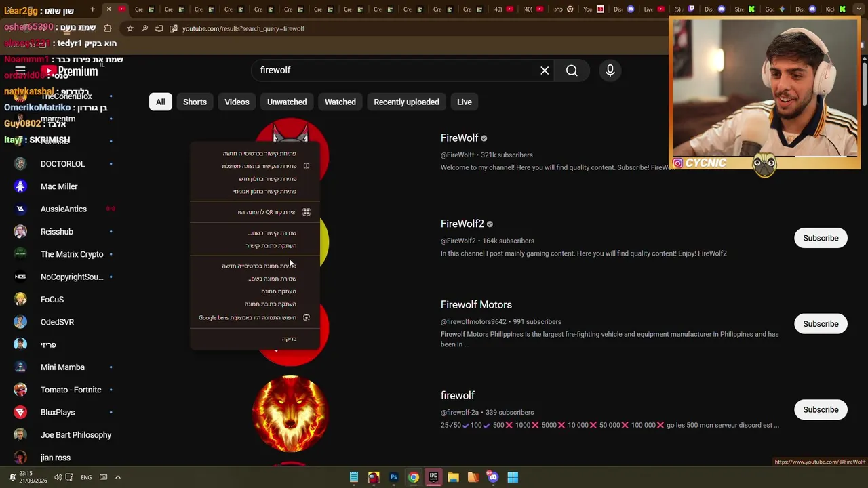
Task: Open Among Us icon in taskbar
Action: (x=374, y=477)
